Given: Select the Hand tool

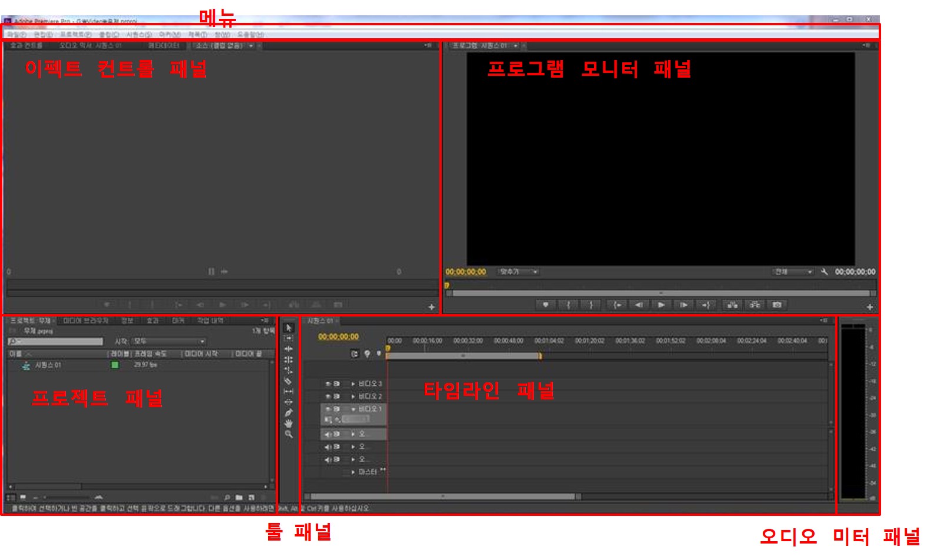Looking at the screenshot, I should 288,424.
